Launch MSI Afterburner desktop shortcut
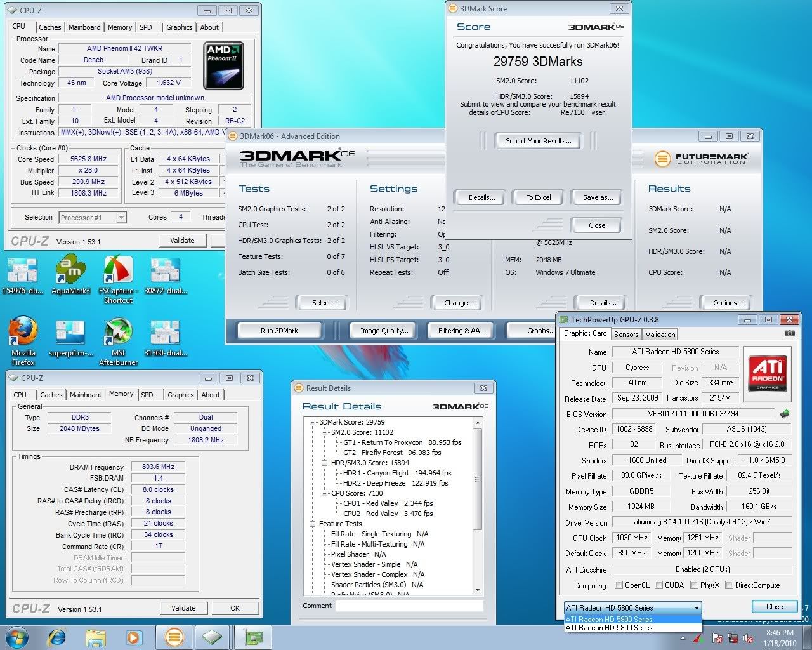This screenshot has height=650, width=812. pos(118,342)
